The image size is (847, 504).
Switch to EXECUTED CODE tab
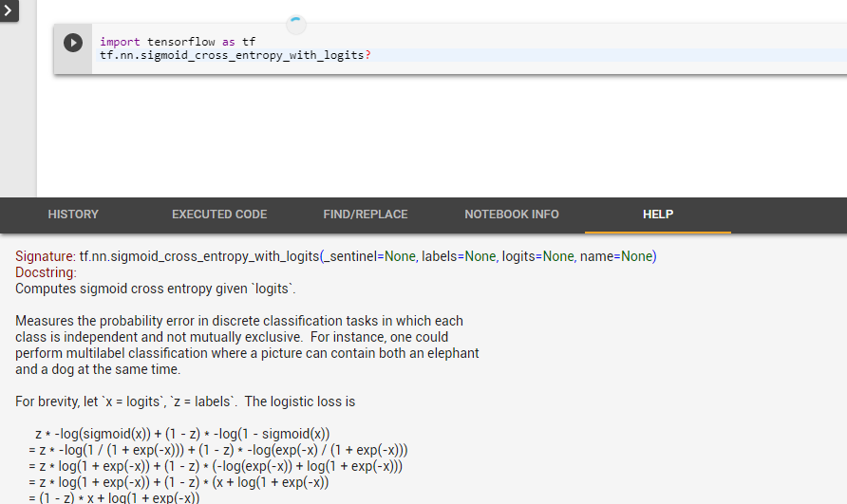point(219,215)
